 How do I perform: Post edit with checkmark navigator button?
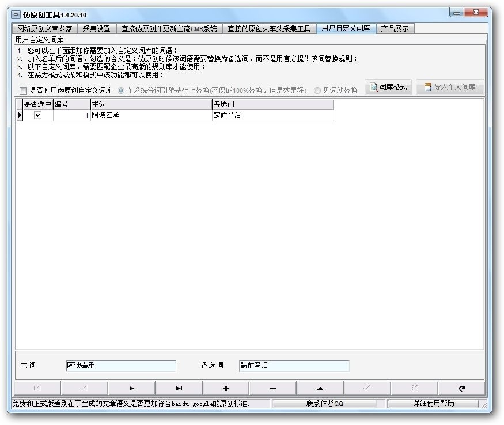coord(367,388)
